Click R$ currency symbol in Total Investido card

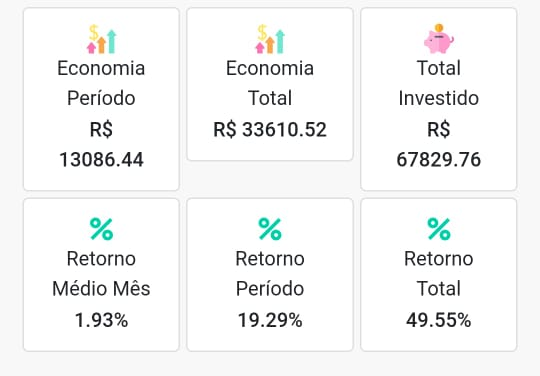point(439,130)
